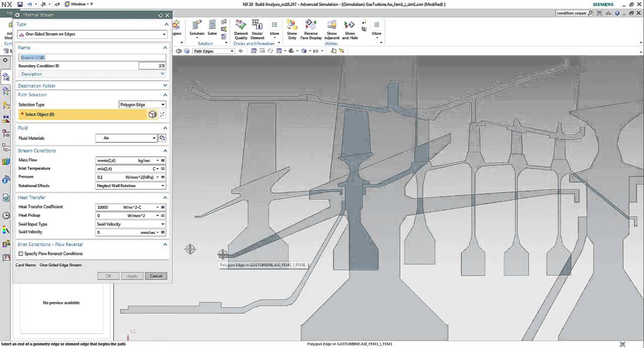
Task: Open the Polygon Edge selection type dropdown
Action: point(142,105)
